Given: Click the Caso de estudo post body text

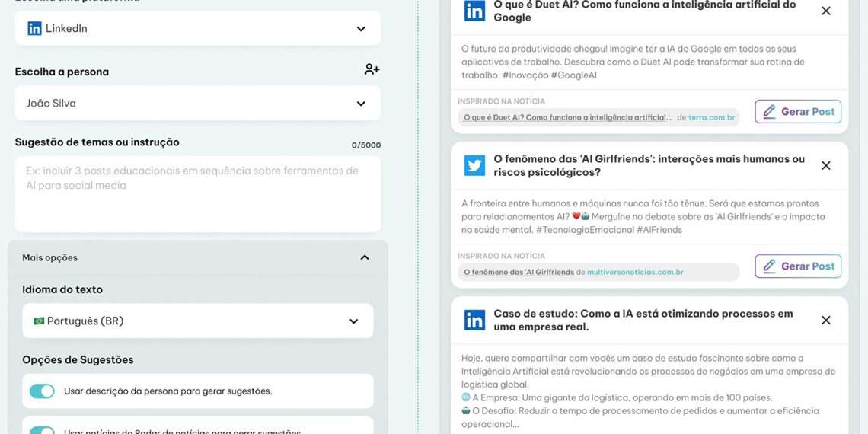Looking at the screenshot, I should 648,391.
